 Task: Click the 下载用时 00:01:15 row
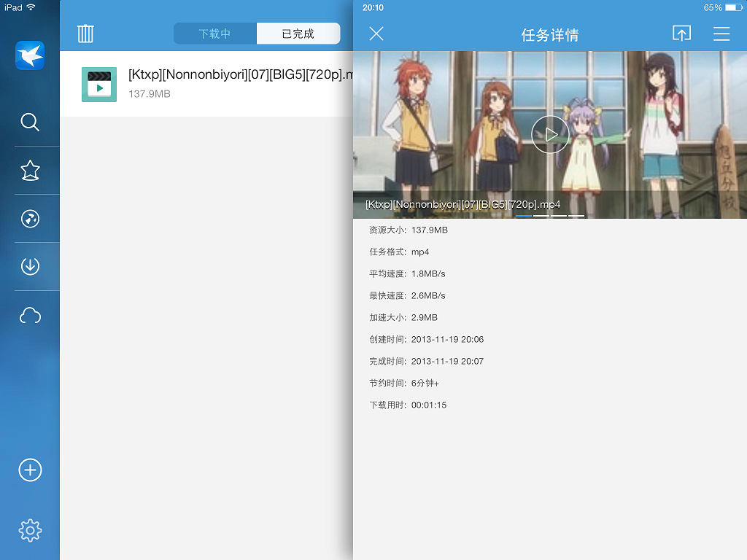coord(408,405)
